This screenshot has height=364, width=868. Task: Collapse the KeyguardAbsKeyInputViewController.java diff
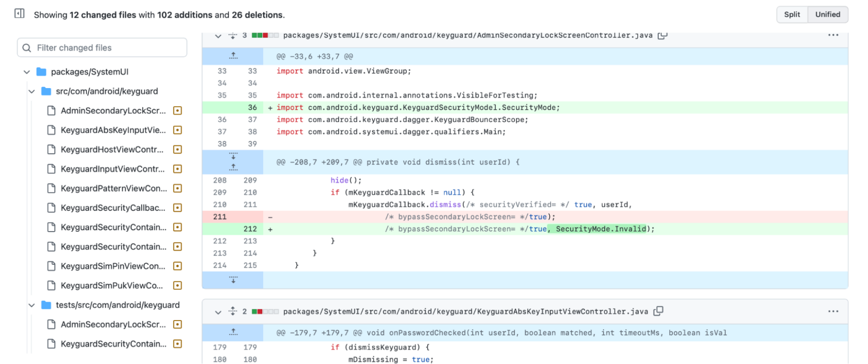(x=218, y=312)
